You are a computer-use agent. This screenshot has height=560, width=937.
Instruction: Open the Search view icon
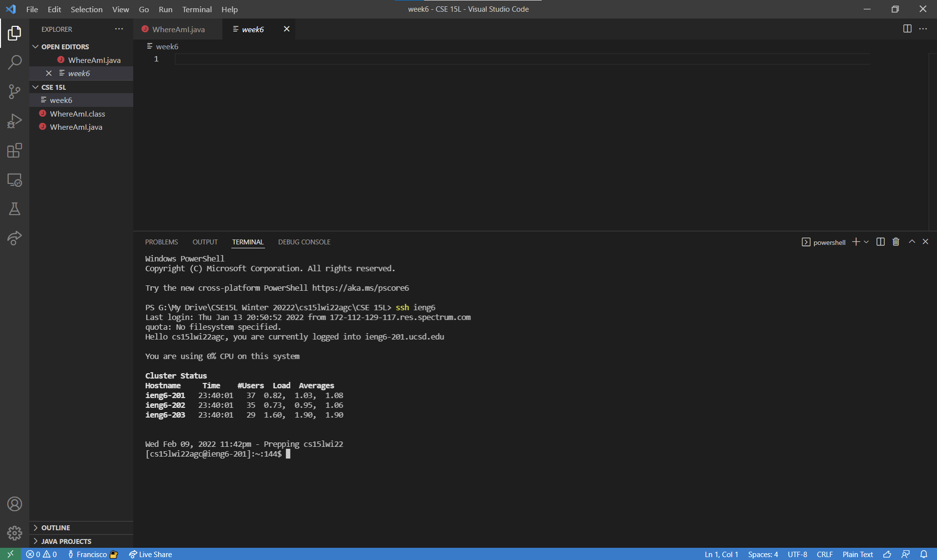(x=15, y=62)
